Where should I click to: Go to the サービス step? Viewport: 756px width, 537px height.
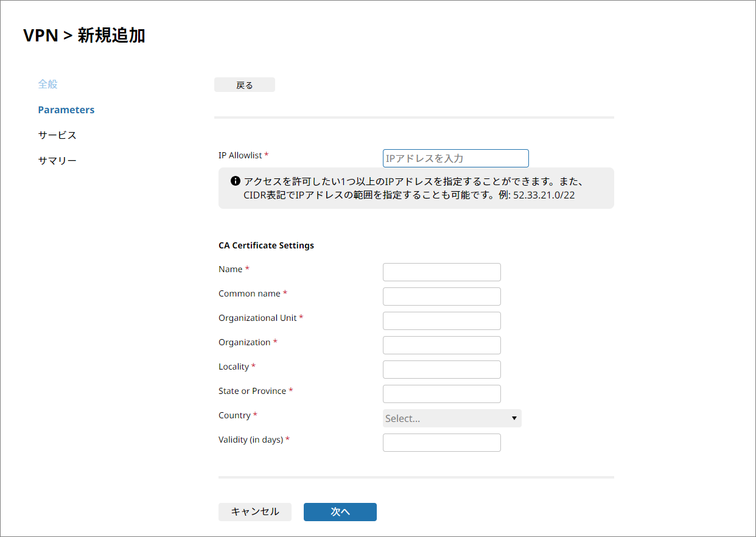click(x=57, y=135)
